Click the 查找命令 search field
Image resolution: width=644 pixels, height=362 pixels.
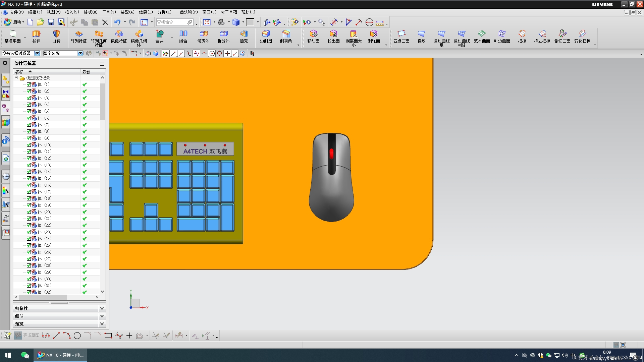click(x=172, y=22)
